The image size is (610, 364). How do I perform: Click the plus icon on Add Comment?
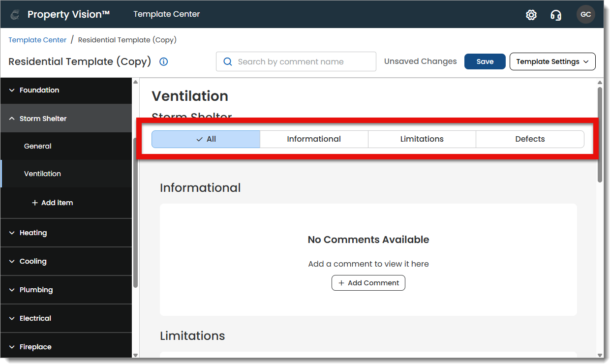click(341, 283)
